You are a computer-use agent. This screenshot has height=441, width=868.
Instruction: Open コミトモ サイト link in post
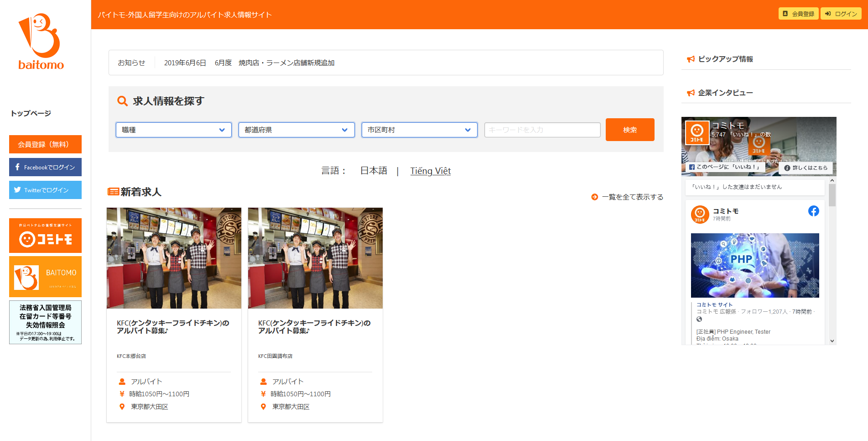pos(714,304)
